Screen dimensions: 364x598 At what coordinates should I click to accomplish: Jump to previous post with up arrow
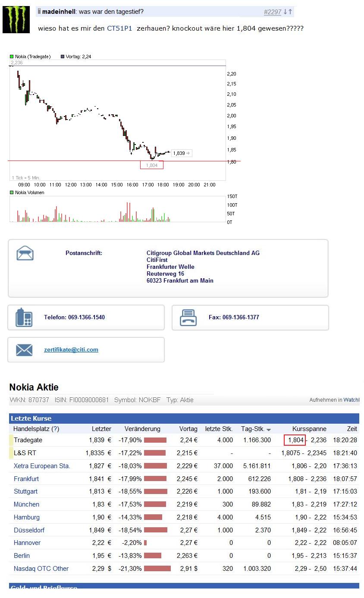[x=290, y=12]
